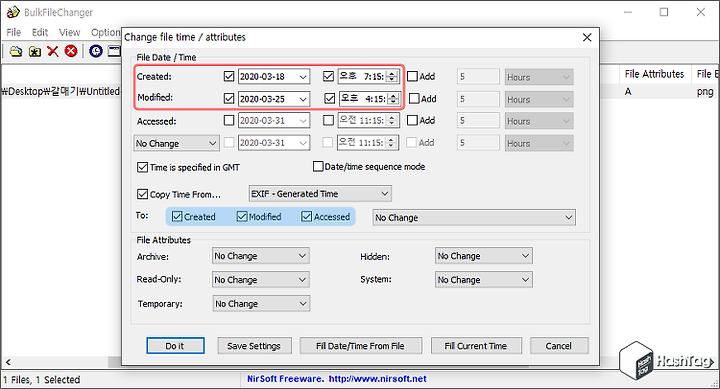Image resolution: width=720 pixels, height=389 pixels.
Task: Open the NirSoft website link in status bar
Action: pos(377,379)
